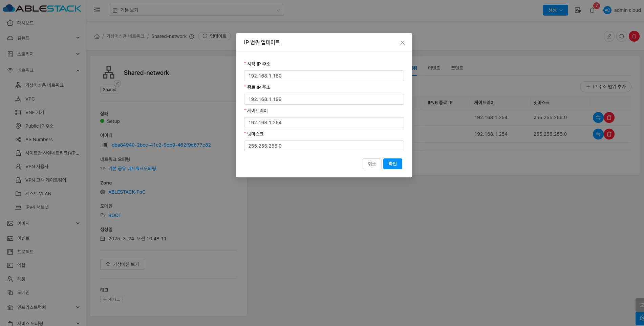Close the IP range update dialog

click(x=402, y=43)
